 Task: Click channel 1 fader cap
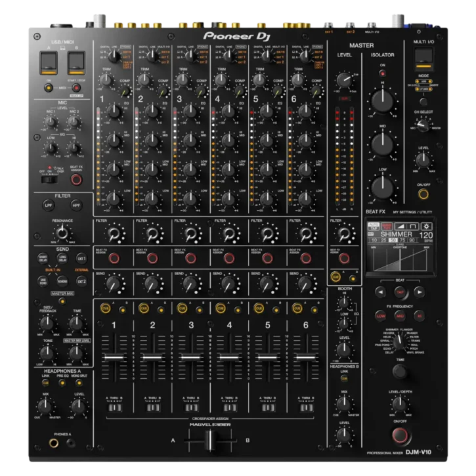114,357
